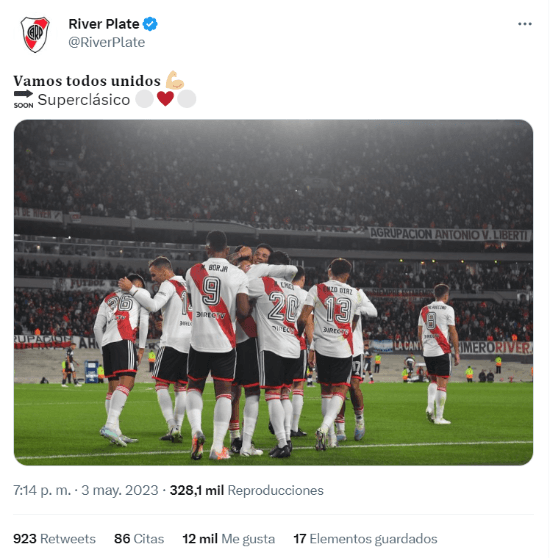
Task: Click the blue verified badge
Action: pyautogui.click(x=150, y=24)
